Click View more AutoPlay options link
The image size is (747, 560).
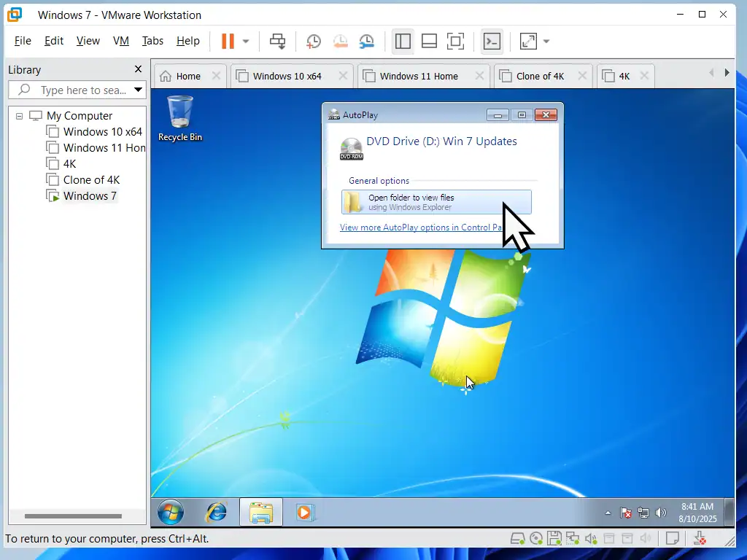422,227
